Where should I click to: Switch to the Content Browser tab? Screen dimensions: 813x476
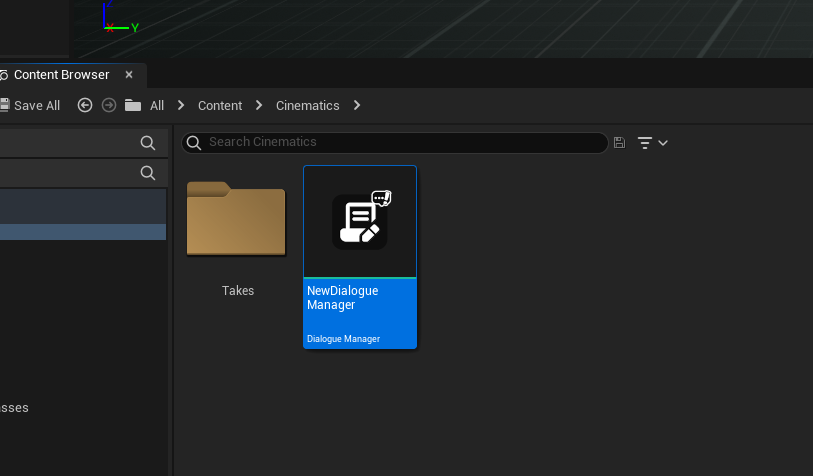[x=61, y=75]
